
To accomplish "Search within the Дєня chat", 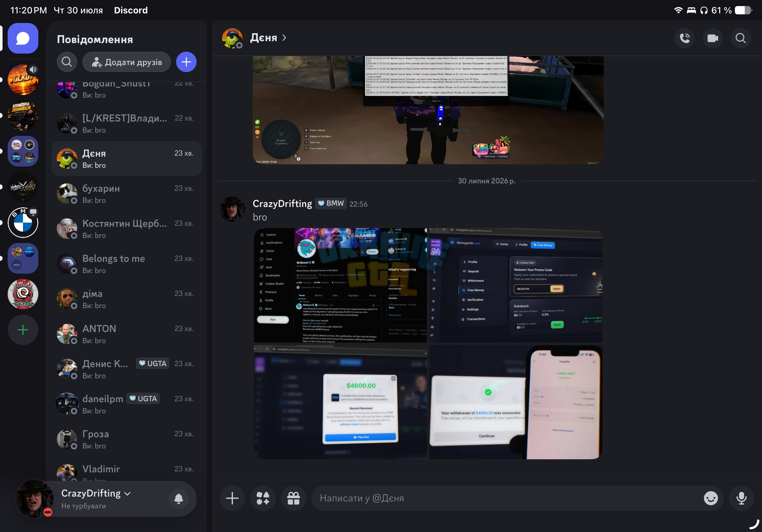I will point(740,38).
